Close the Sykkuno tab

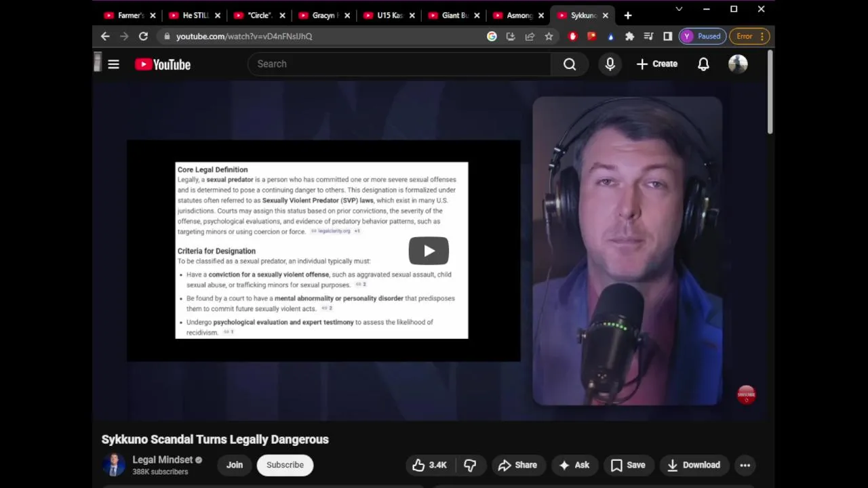click(x=605, y=16)
